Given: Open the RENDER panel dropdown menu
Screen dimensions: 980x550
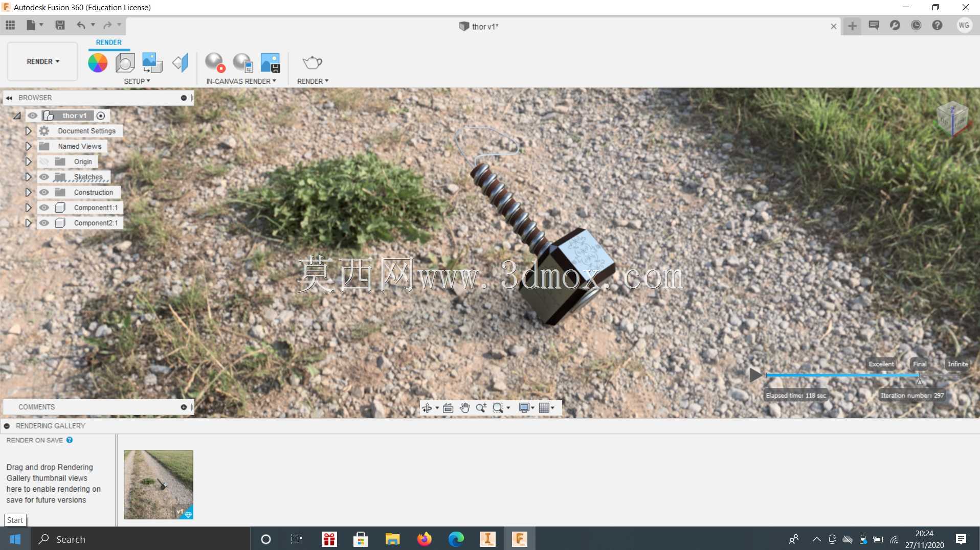Looking at the screenshot, I should 313,81.
